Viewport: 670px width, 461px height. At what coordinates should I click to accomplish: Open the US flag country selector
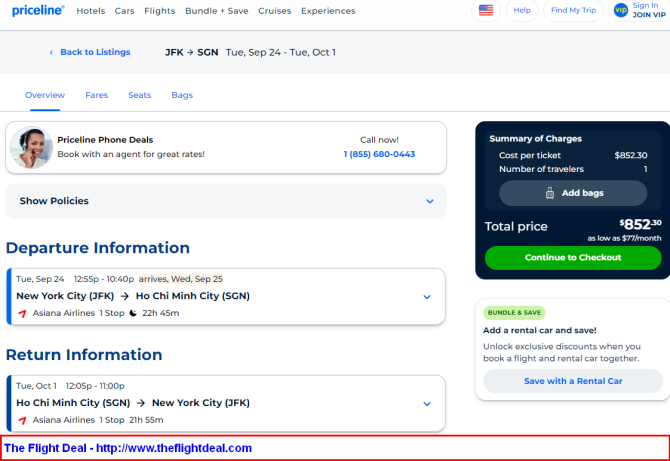(x=486, y=10)
